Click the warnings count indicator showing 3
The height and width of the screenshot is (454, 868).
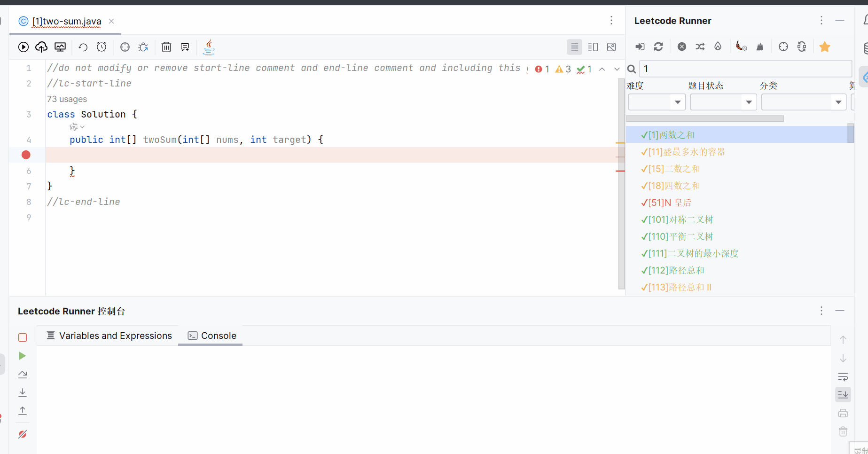coord(563,69)
